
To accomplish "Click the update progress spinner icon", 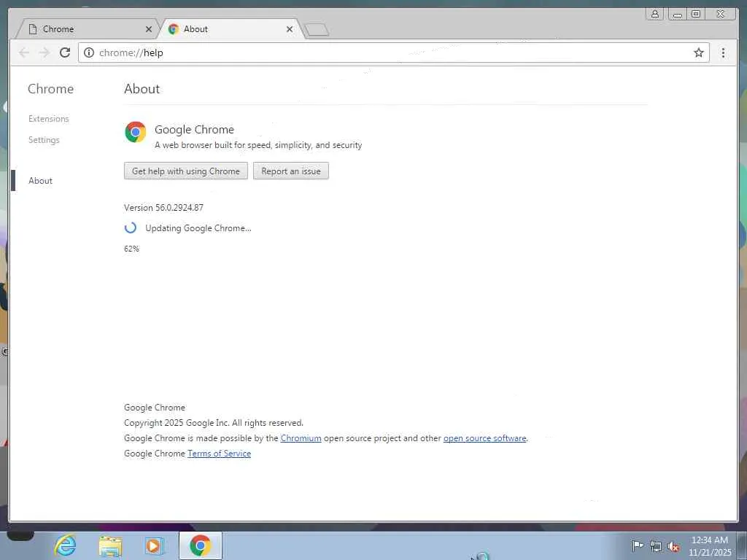I will [131, 227].
